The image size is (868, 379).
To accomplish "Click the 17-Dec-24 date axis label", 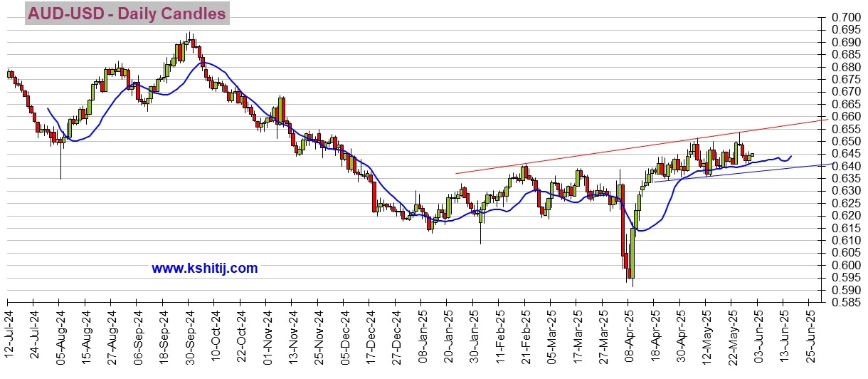I will pyautogui.click(x=370, y=334).
